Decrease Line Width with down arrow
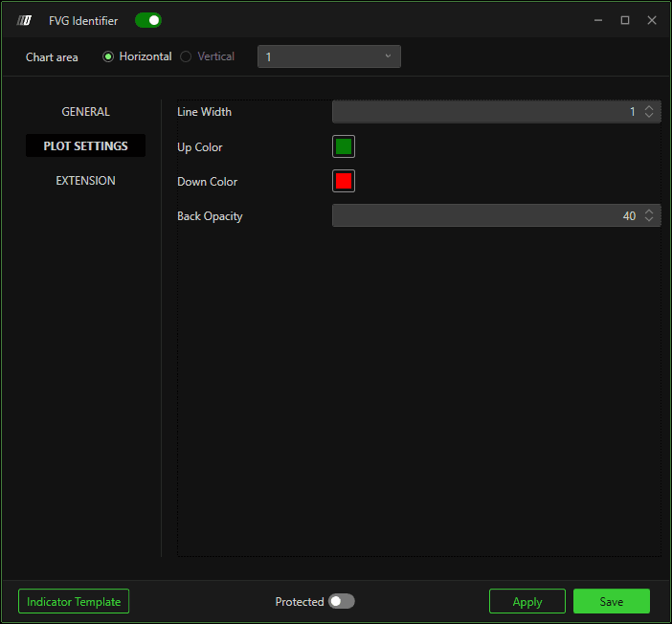 click(649, 115)
